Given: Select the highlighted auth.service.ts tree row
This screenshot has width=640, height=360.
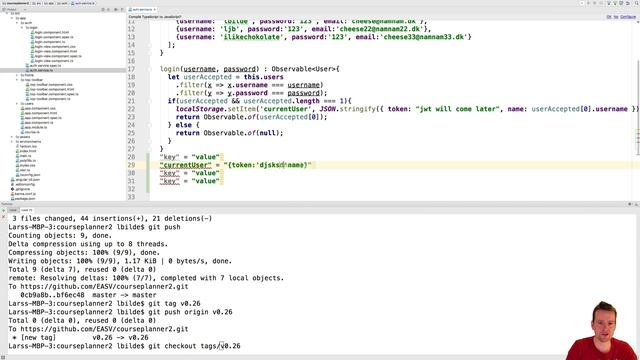Looking at the screenshot, I should (62, 70).
